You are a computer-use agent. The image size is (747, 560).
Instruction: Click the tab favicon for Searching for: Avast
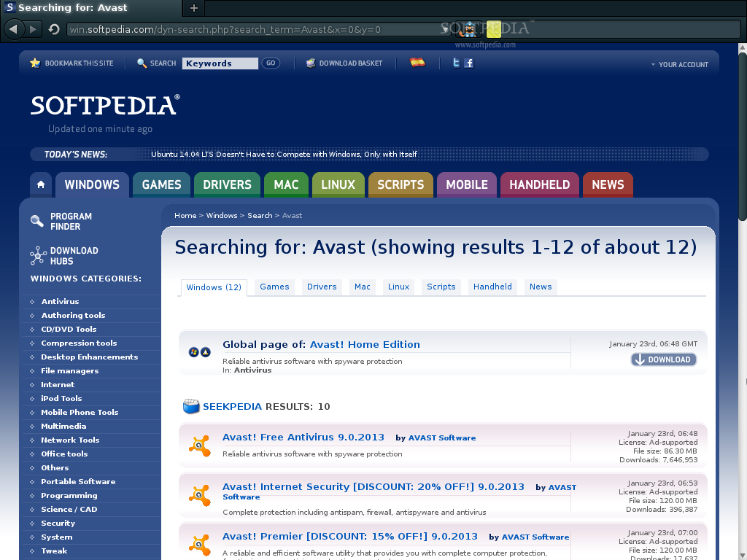(x=9, y=7)
